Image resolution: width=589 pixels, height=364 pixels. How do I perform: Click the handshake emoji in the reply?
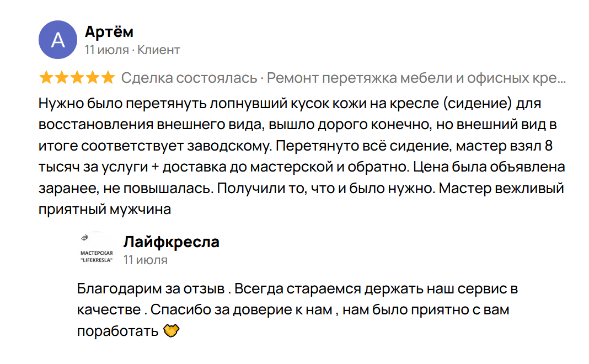pos(173,331)
